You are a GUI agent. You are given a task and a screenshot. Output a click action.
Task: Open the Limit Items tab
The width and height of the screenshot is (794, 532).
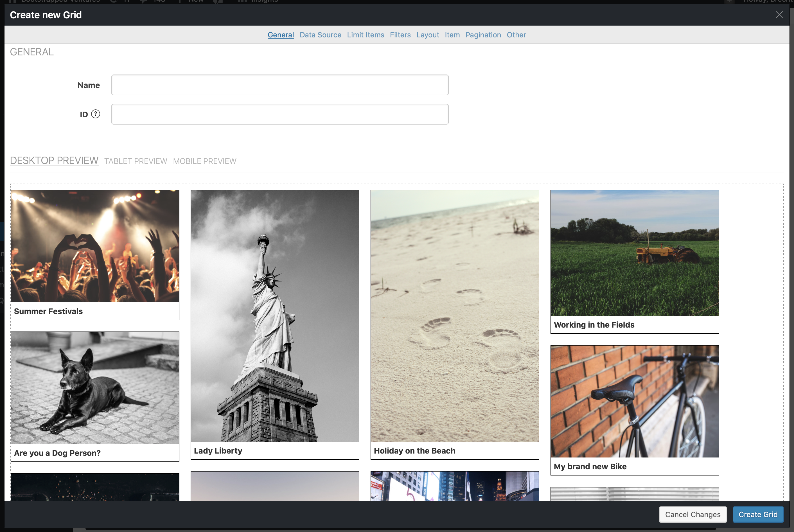(365, 35)
